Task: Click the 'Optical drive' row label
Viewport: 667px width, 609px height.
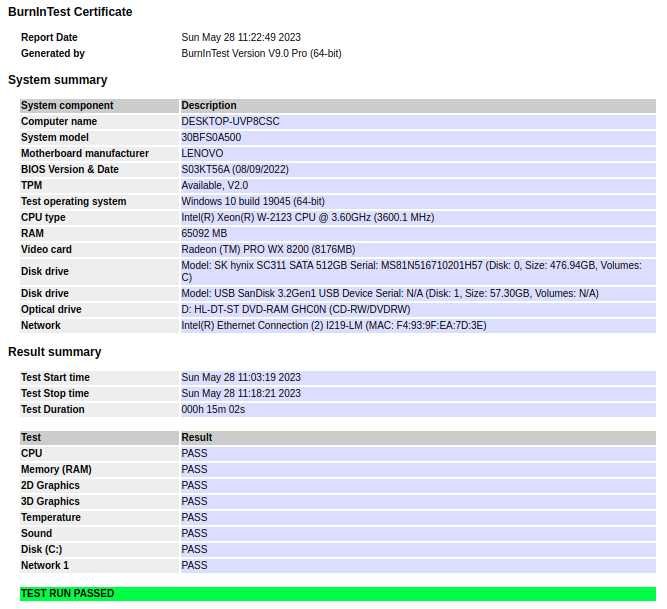Action: pos(51,310)
